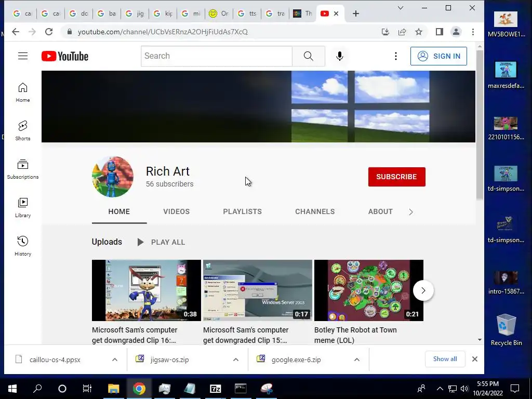Image resolution: width=532 pixels, height=399 pixels.
Task: Reload the page
Action: point(49,32)
